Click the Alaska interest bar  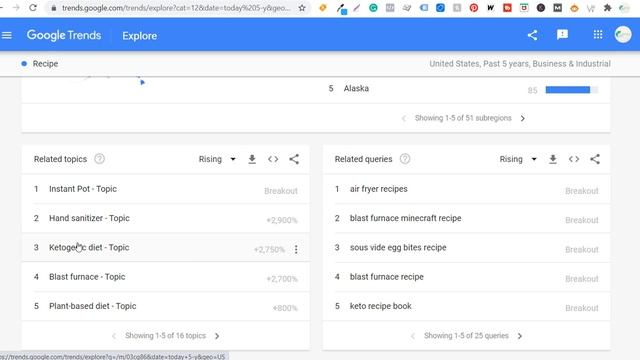[572, 89]
